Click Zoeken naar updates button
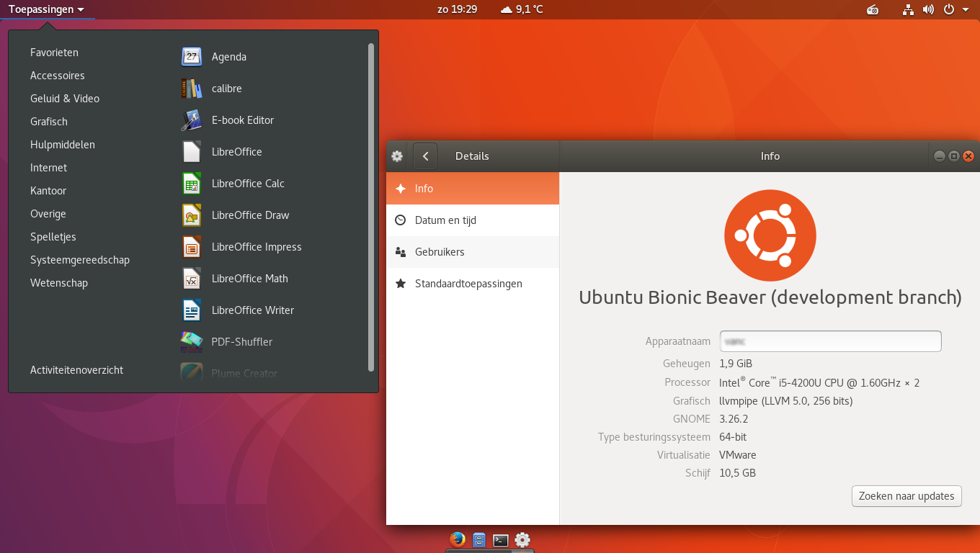The height and width of the screenshot is (553, 980). (x=906, y=496)
